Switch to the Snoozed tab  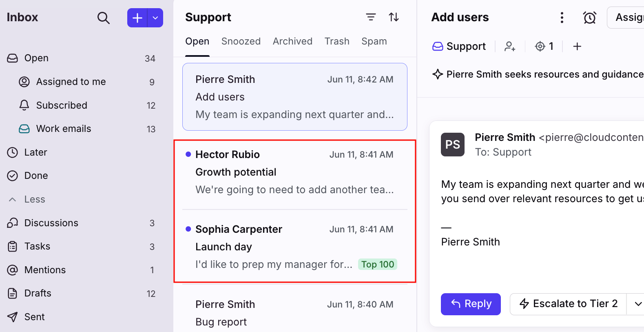[x=241, y=41]
